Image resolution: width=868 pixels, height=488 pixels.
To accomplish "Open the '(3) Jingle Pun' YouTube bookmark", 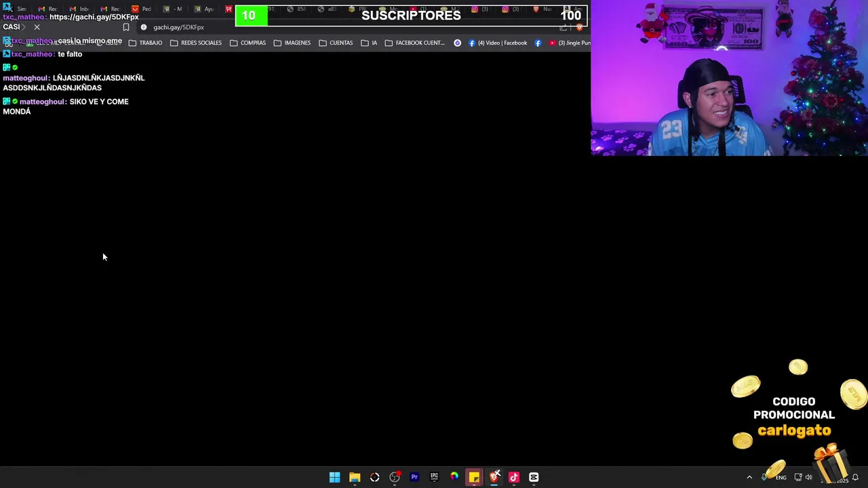I will click(x=570, y=43).
